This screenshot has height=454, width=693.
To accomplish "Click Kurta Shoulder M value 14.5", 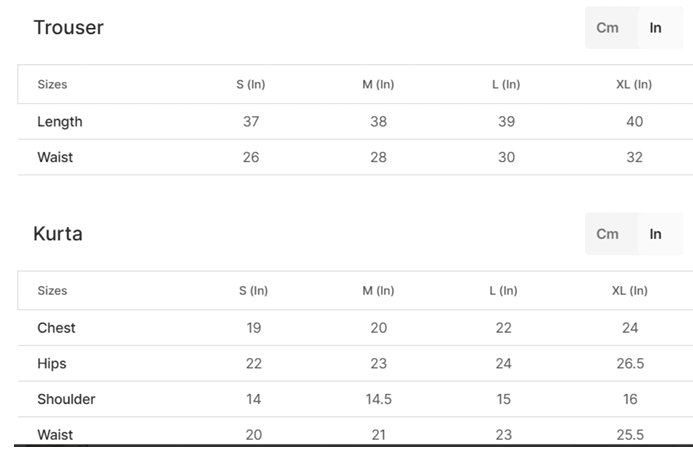I will coord(378,399).
